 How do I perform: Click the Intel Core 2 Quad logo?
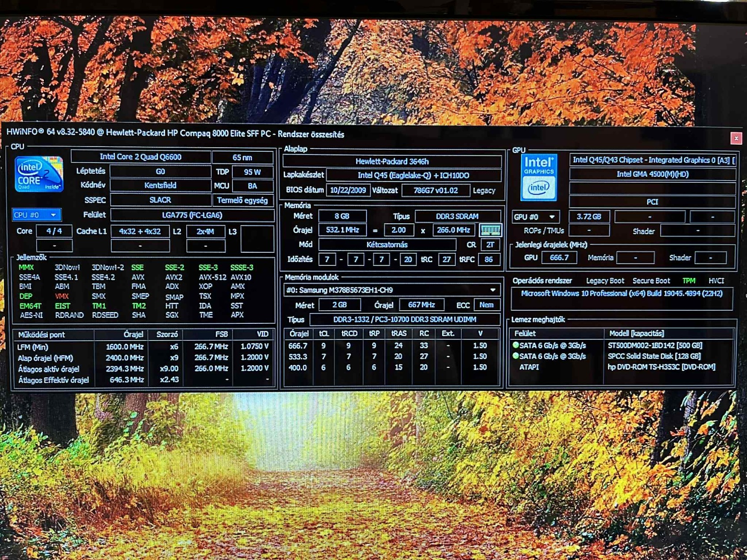pyautogui.click(x=38, y=174)
